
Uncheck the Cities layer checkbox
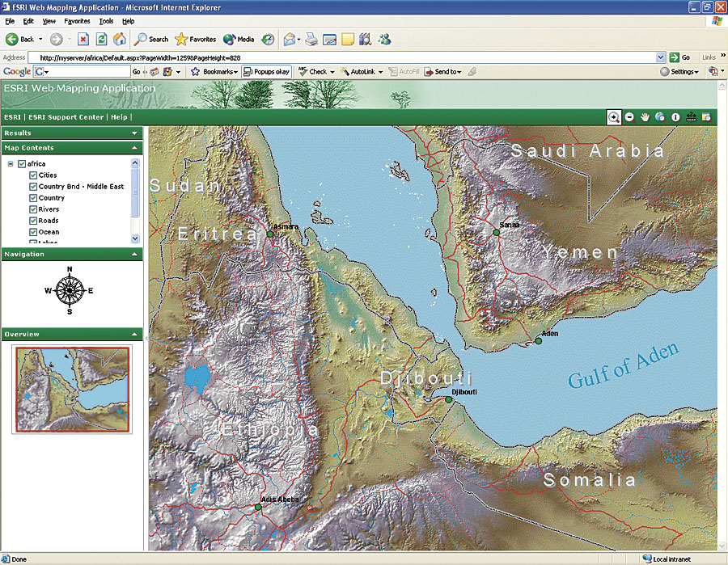pyautogui.click(x=33, y=175)
